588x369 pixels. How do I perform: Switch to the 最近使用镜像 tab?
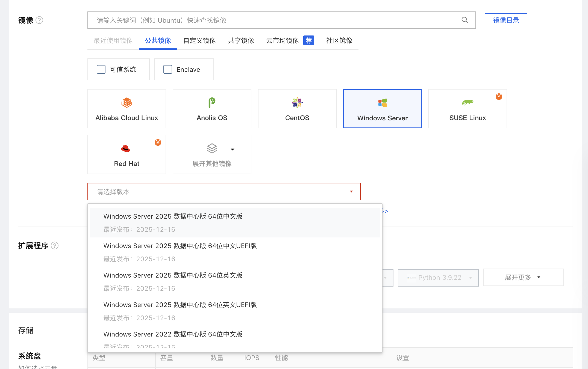[113, 41]
